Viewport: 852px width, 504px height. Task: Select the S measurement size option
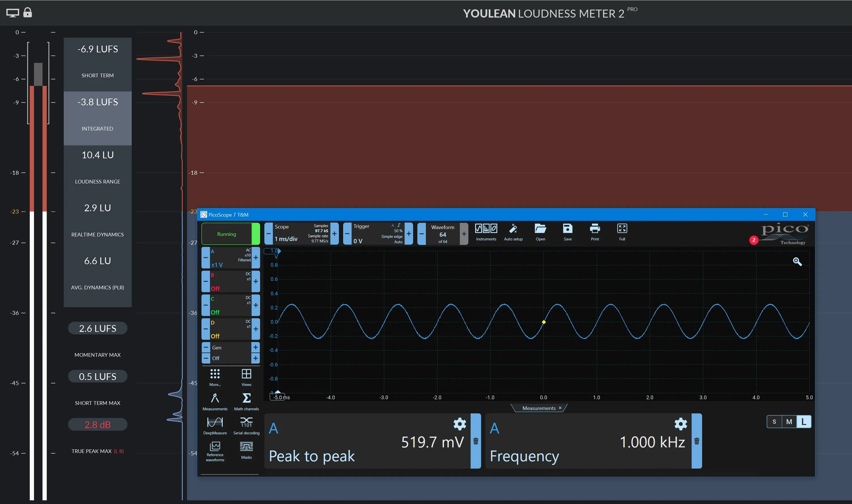coord(774,422)
